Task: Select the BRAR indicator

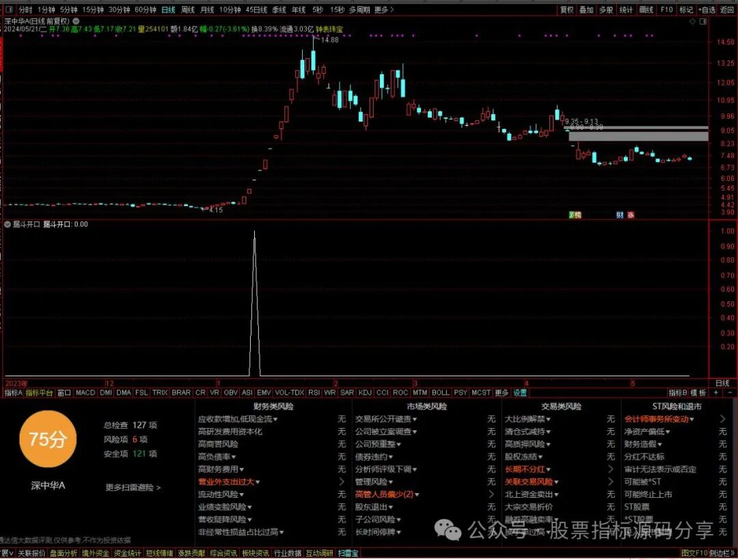Action: 181,392
